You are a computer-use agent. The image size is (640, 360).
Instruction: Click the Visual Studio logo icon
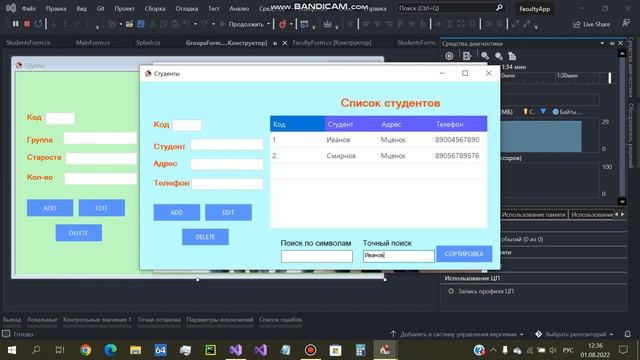click(x=11, y=8)
